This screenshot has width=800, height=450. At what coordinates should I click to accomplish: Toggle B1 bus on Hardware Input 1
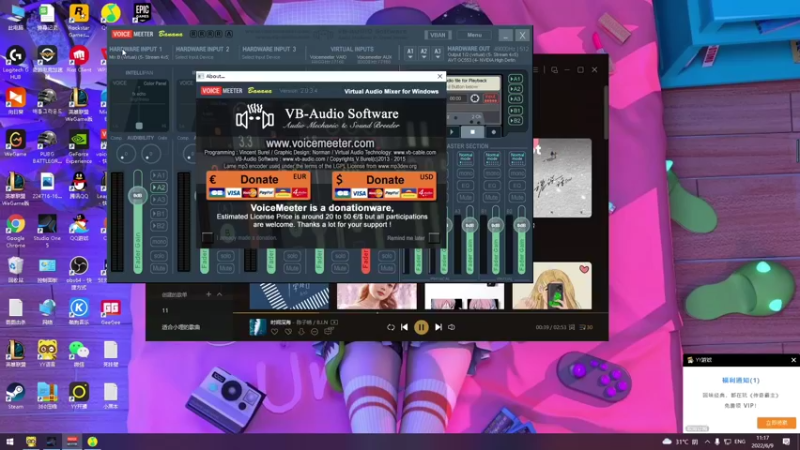coord(159,213)
